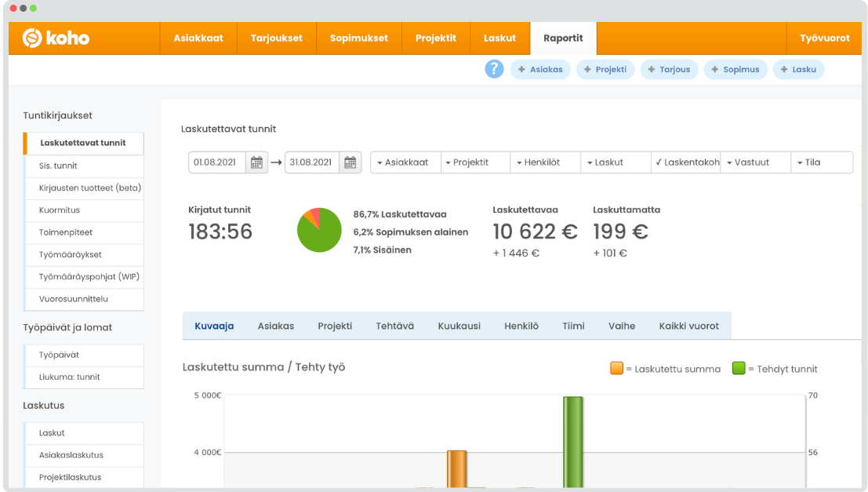Click the + 101 € value
The height and width of the screenshot is (492, 868).
click(x=610, y=253)
